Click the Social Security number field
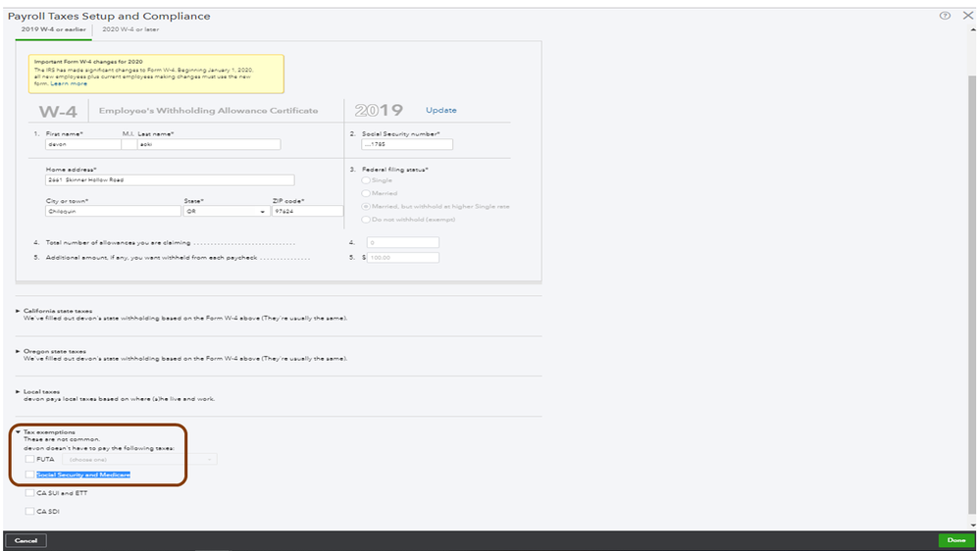This screenshot has width=980, height=551. coord(407,144)
